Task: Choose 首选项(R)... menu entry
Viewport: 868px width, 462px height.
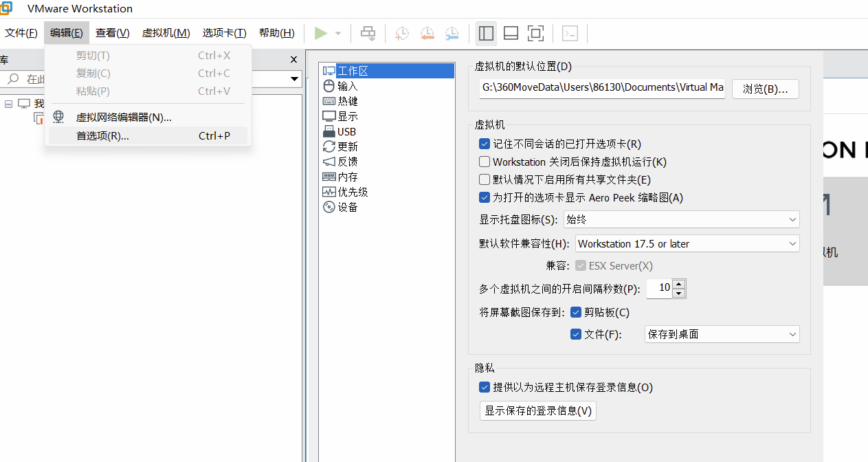Action: click(148, 135)
